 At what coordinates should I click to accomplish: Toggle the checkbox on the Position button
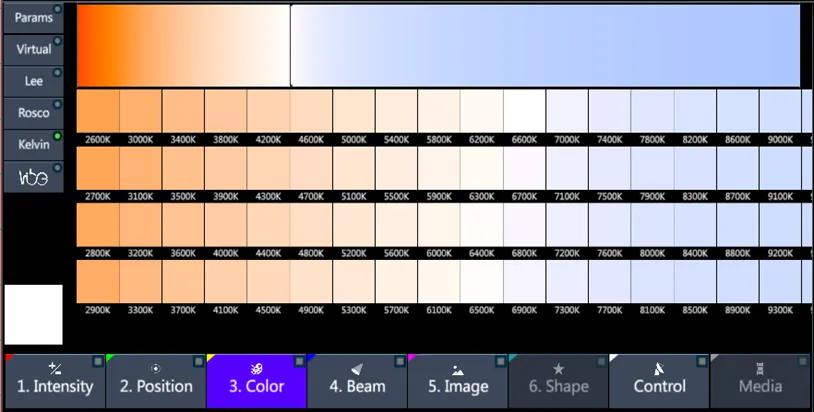coord(199,361)
